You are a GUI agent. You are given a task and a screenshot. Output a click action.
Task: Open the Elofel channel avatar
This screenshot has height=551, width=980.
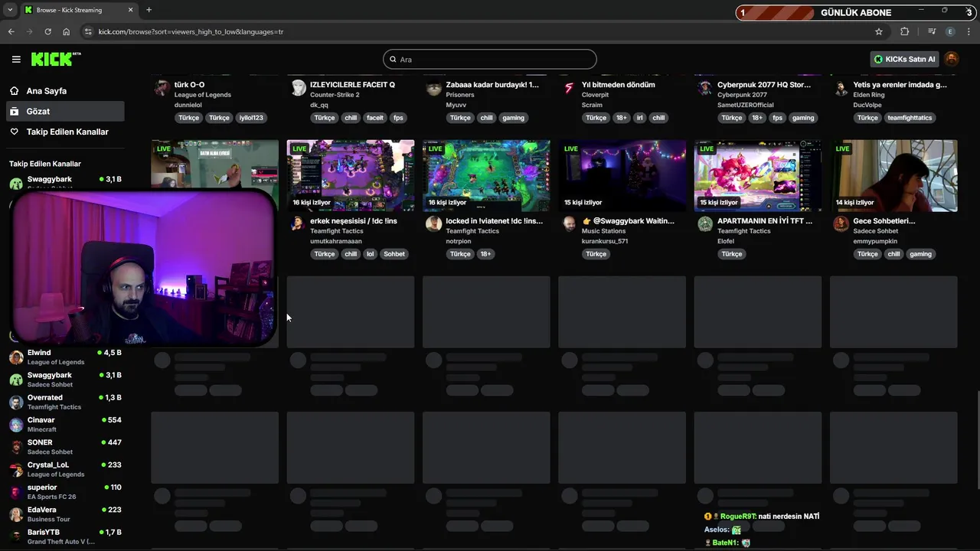704,223
